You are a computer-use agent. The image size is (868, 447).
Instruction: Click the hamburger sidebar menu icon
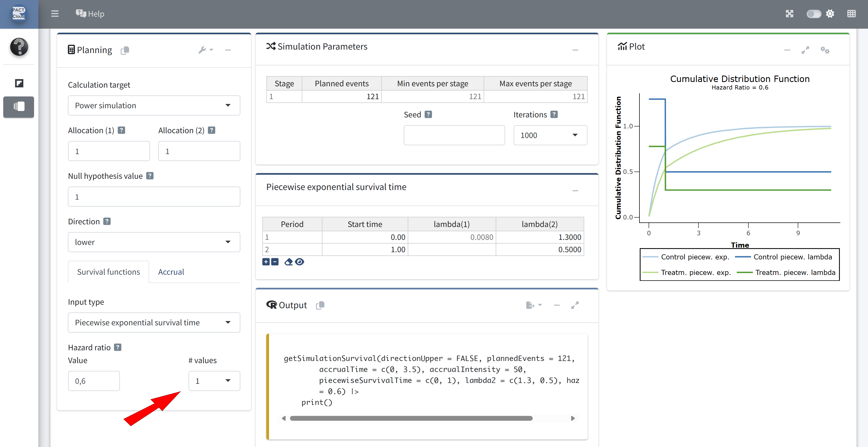(55, 14)
